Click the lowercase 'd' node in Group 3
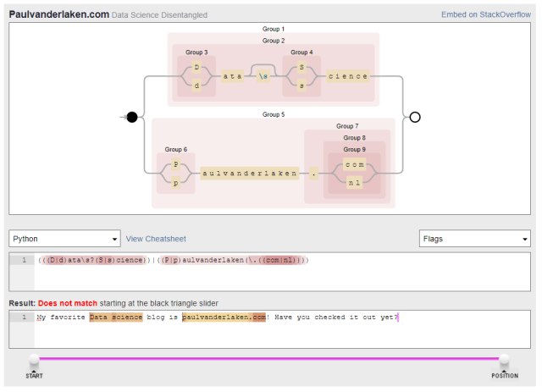This screenshot has width=542, height=392. click(196, 85)
